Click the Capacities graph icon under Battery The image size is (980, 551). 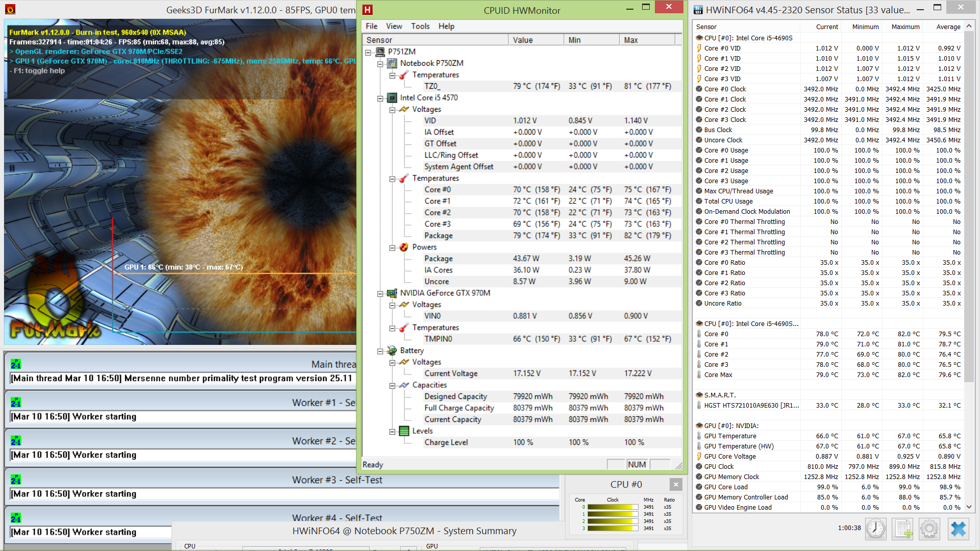tap(404, 385)
